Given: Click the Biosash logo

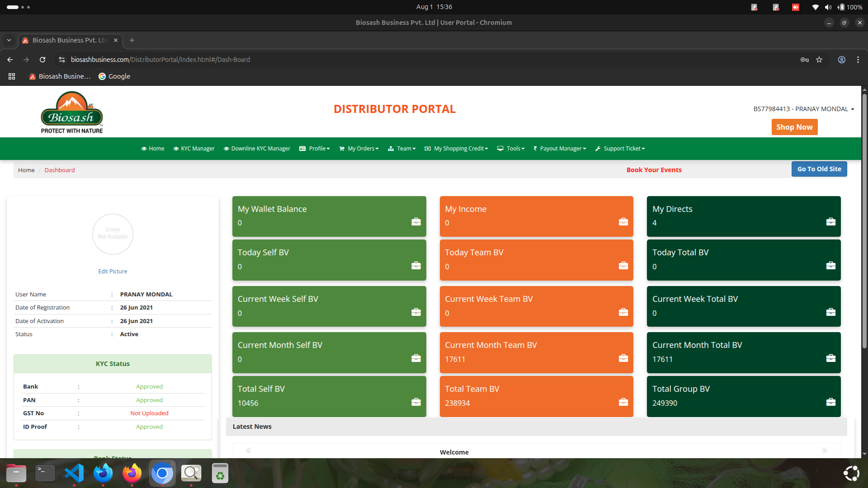Looking at the screenshot, I should [x=72, y=113].
